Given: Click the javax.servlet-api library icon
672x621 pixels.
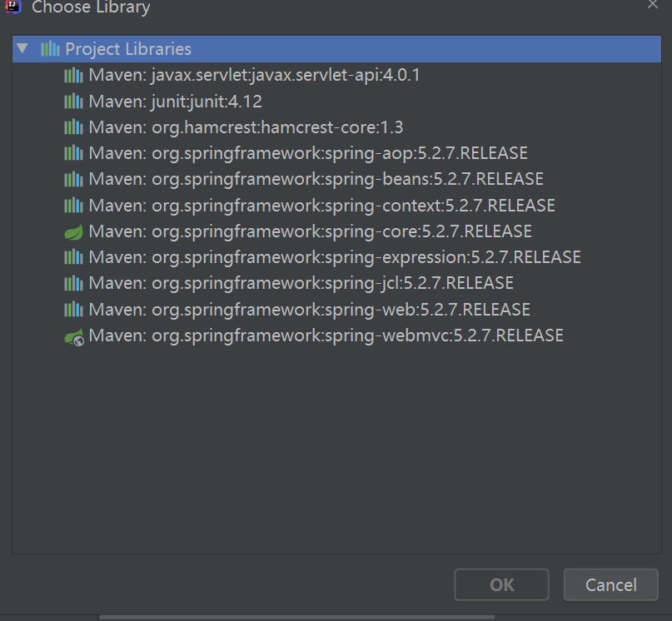Looking at the screenshot, I should click(x=74, y=76).
